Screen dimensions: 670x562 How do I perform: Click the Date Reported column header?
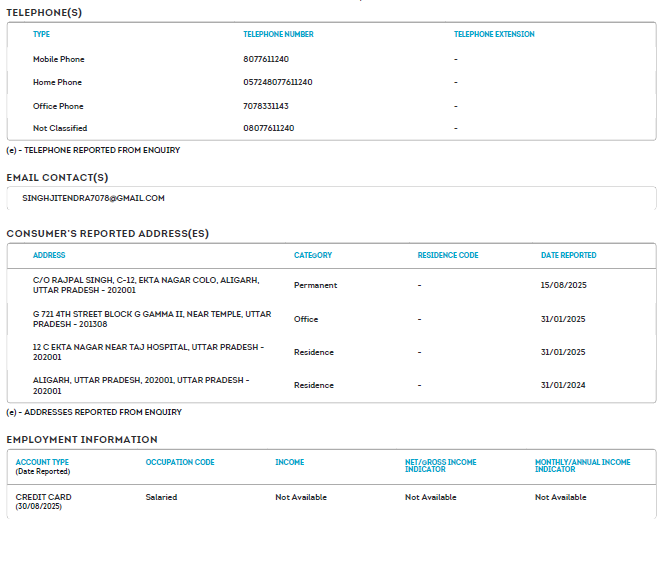click(568, 255)
